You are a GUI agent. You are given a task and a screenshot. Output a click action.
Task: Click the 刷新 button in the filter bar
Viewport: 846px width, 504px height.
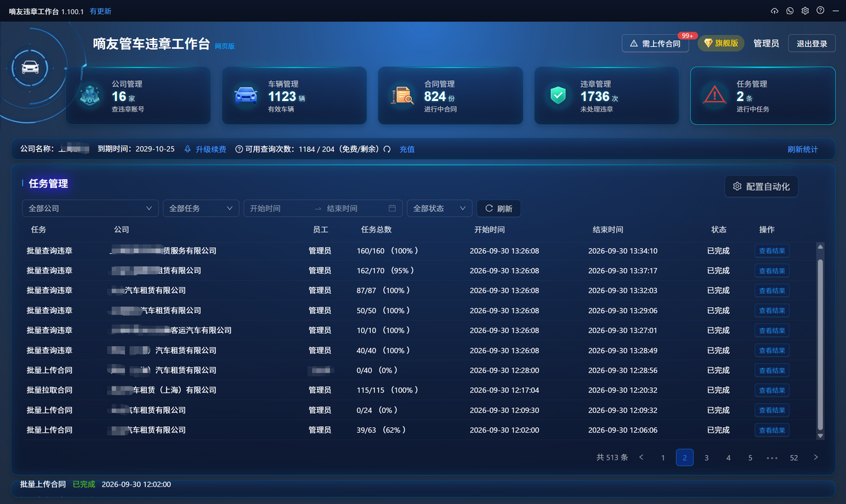(499, 208)
